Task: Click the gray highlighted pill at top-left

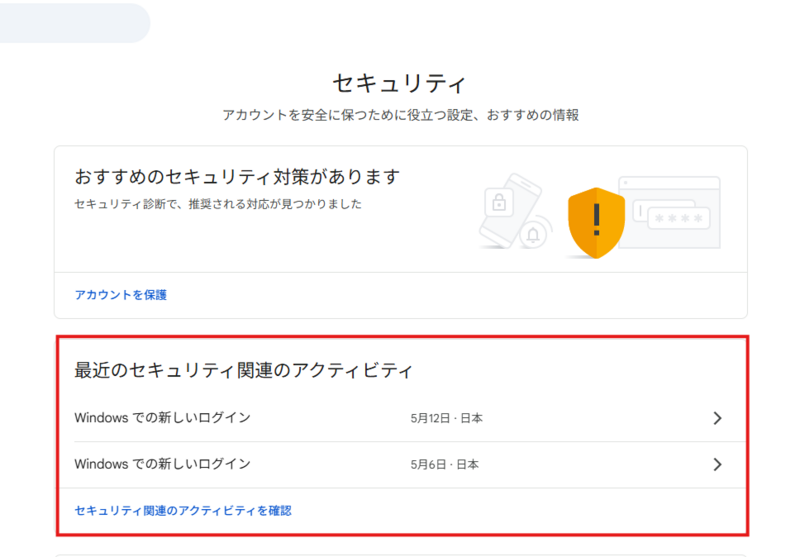Action: pyautogui.click(x=74, y=23)
